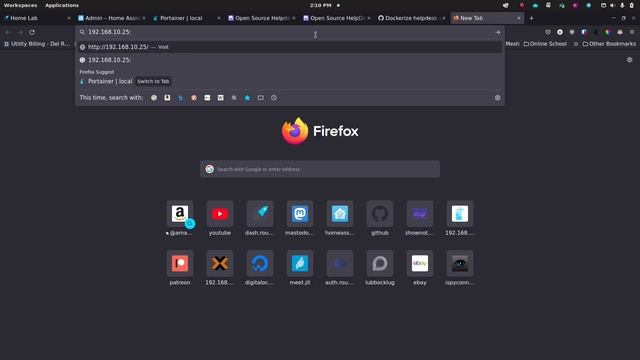
Task: Open the Home Assistant shortcut tile
Action: tap(340, 214)
